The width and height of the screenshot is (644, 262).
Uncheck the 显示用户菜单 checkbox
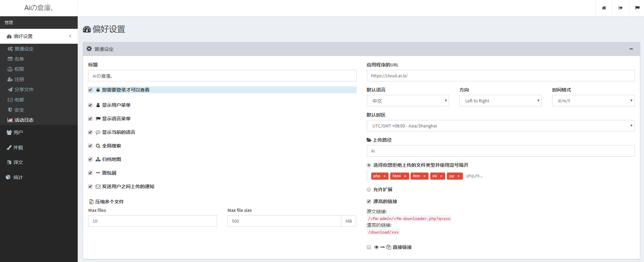click(90, 105)
